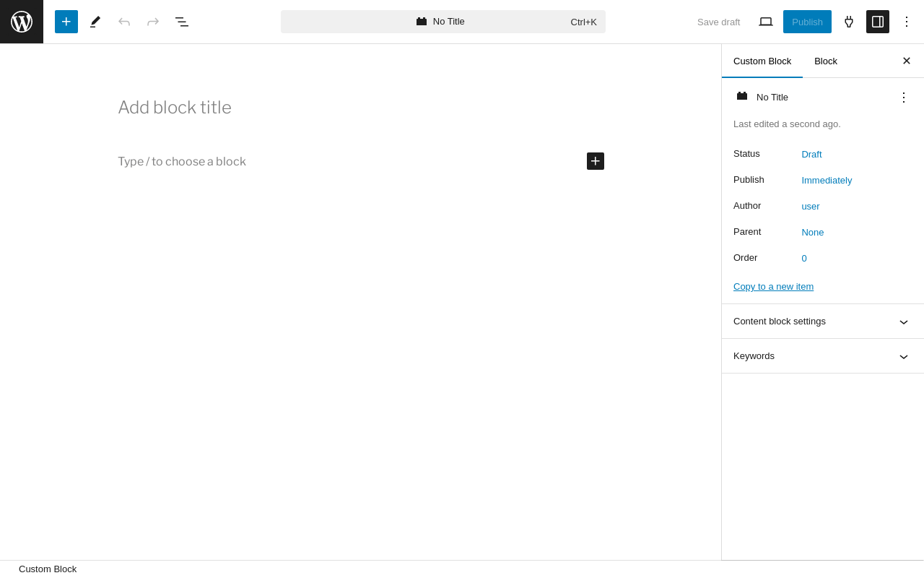Screen dimensions: 924x578
Task: Click the black Add block plus in content
Action: (x=596, y=161)
